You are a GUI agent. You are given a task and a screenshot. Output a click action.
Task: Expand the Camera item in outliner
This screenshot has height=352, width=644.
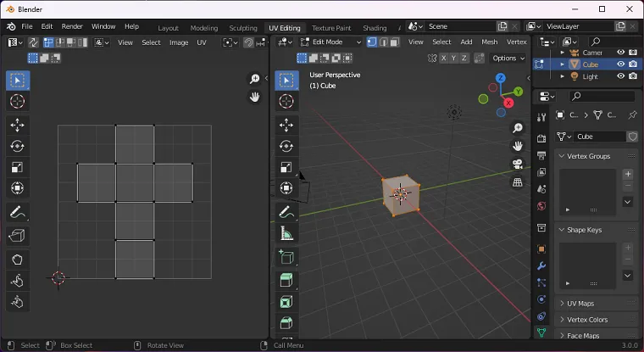(x=563, y=53)
